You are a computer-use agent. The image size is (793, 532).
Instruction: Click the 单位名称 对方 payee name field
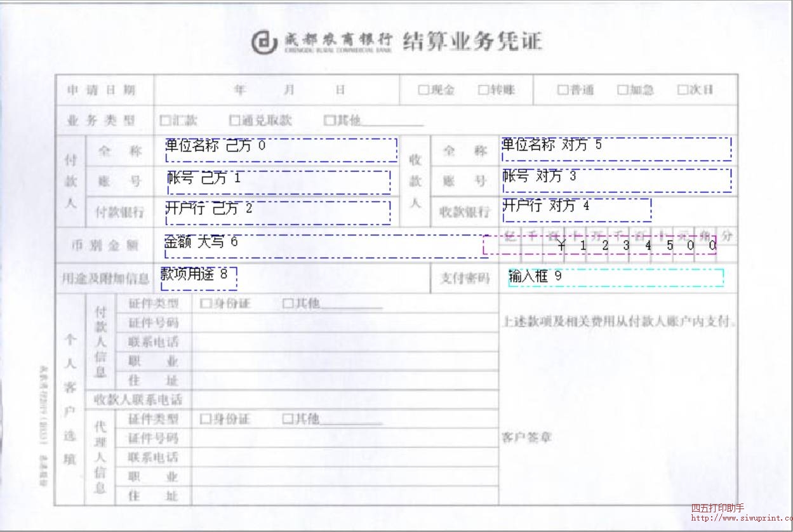pyautogui.click(x=616, y=149)
